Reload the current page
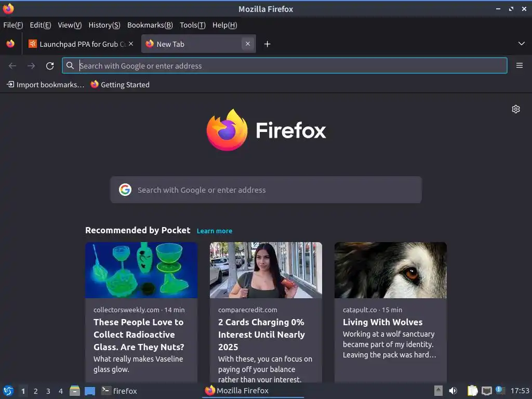Image resolution: width=532 pixels, height=399 pixels. point(50,65)
